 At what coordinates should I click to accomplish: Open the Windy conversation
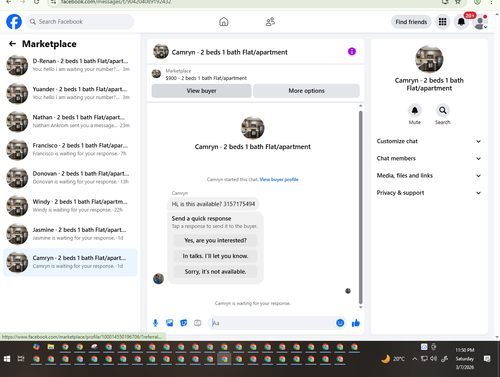(70, 206)
